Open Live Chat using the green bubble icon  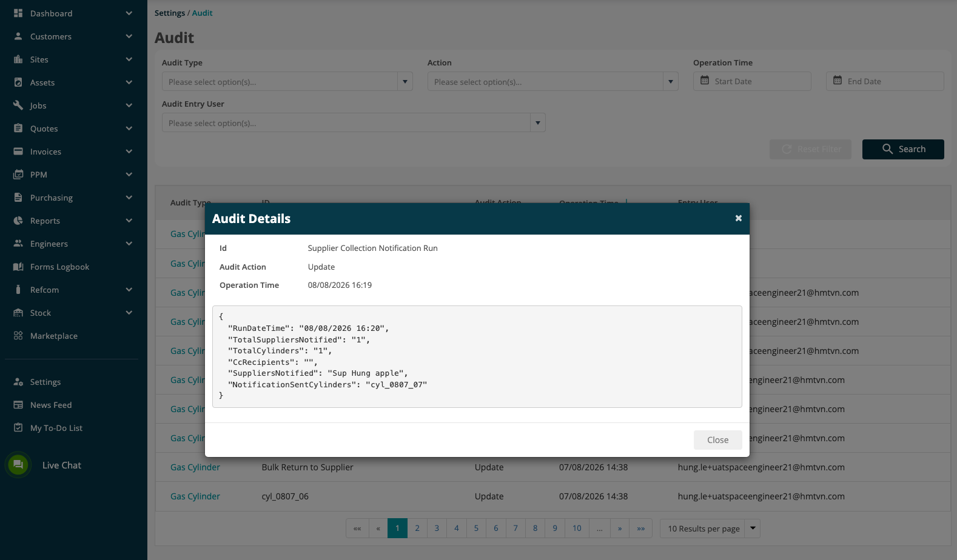[x=18, y=465]
